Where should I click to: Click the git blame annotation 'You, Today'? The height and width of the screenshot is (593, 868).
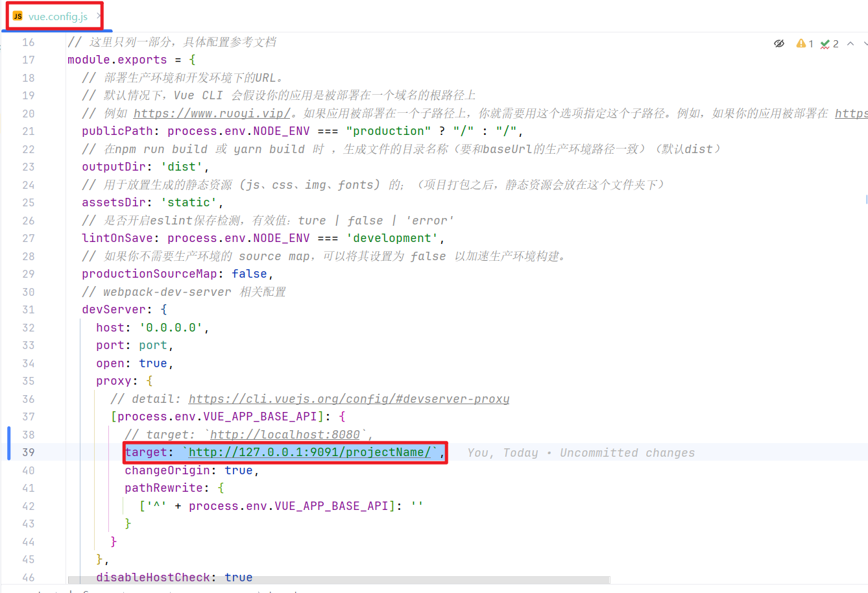(x=503, y=453)
